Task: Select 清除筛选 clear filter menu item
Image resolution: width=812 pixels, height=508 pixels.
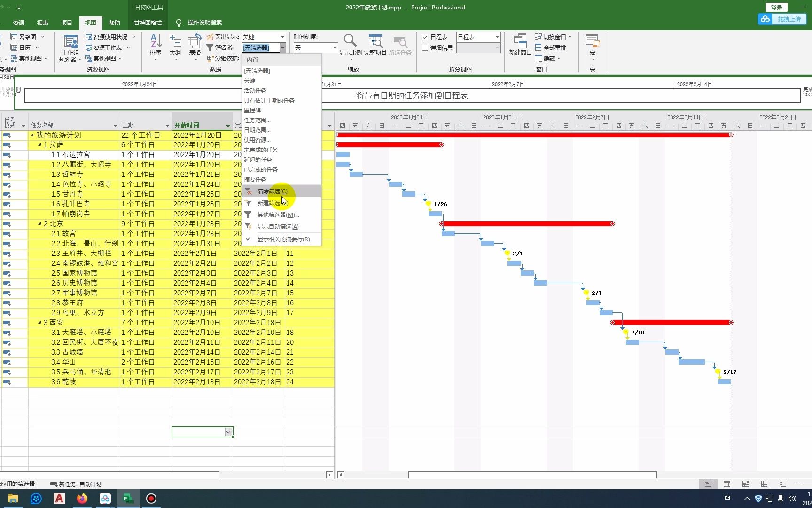Action: pos(281,191)
